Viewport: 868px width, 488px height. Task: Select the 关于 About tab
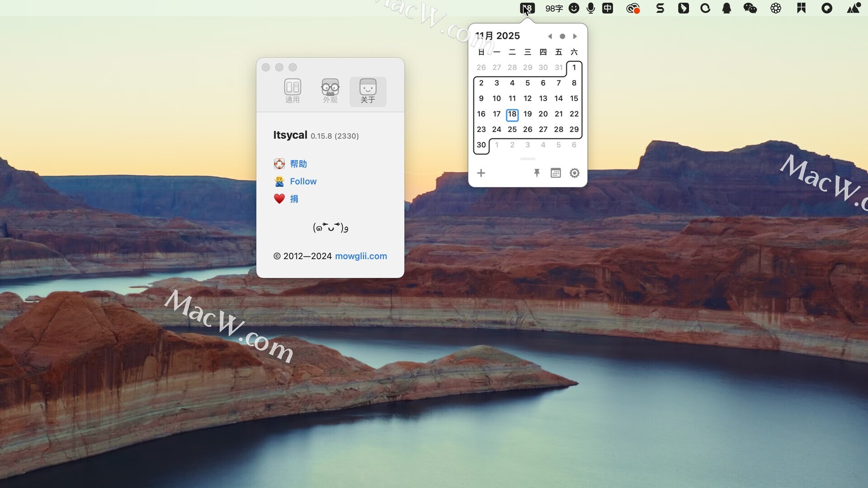point(368,91)
